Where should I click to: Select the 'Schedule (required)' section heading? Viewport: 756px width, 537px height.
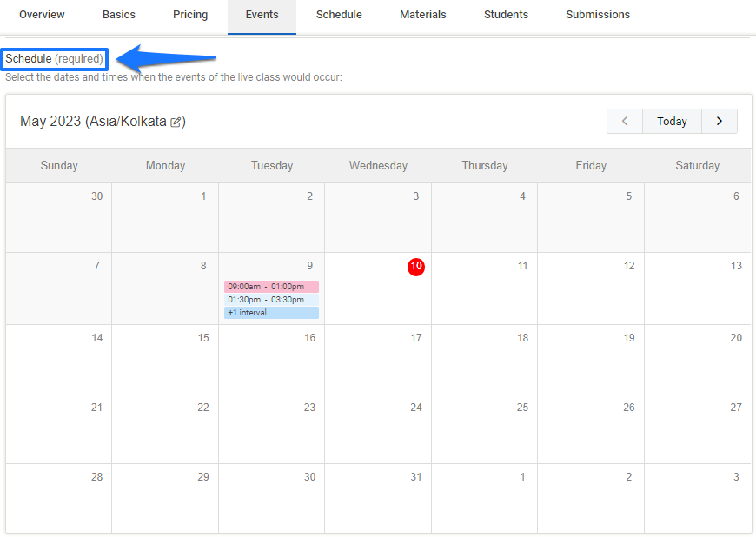(54, 59)
